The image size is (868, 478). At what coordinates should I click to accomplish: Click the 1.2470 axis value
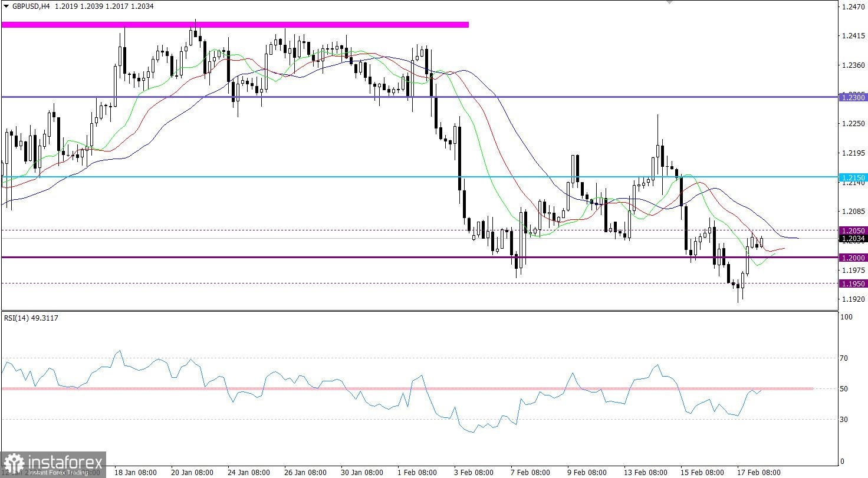pyautogui.click(x=854, y=7)
